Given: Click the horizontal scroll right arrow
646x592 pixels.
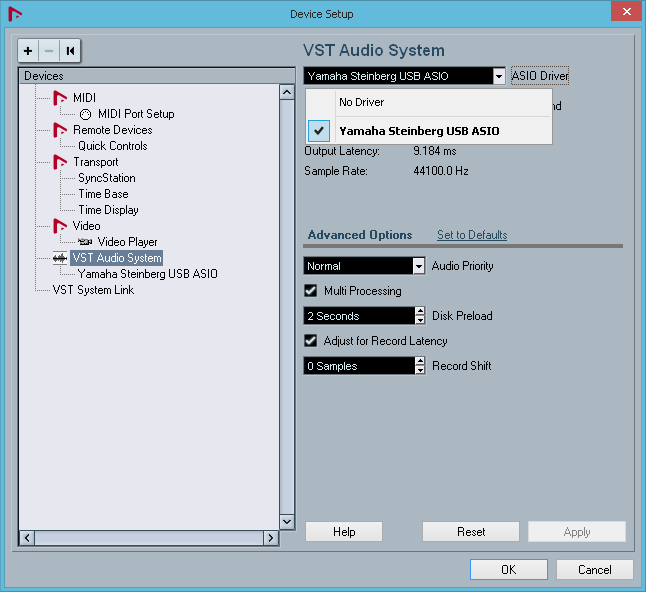Looking at the screenshot, I should tap(271, 538).
